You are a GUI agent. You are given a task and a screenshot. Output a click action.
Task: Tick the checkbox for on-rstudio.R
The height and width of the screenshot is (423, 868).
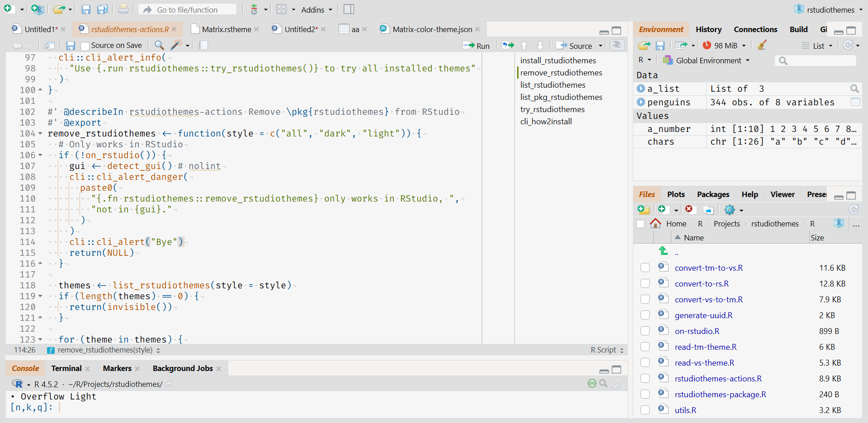pos(645,331)
